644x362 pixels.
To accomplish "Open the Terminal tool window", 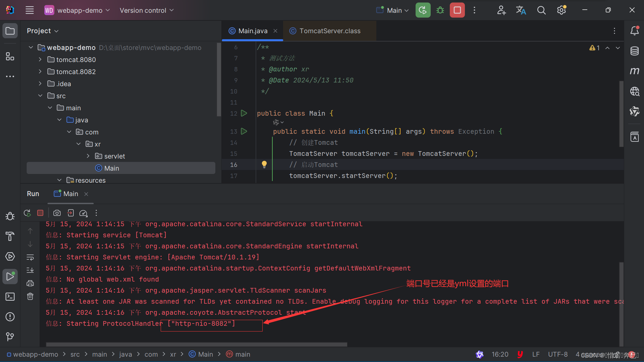I will tap(10, 297).
